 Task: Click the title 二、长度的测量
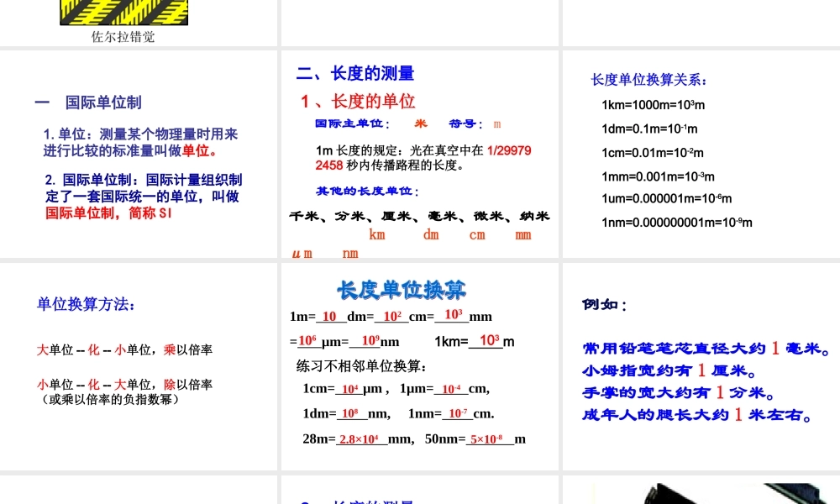pos(354,74)
